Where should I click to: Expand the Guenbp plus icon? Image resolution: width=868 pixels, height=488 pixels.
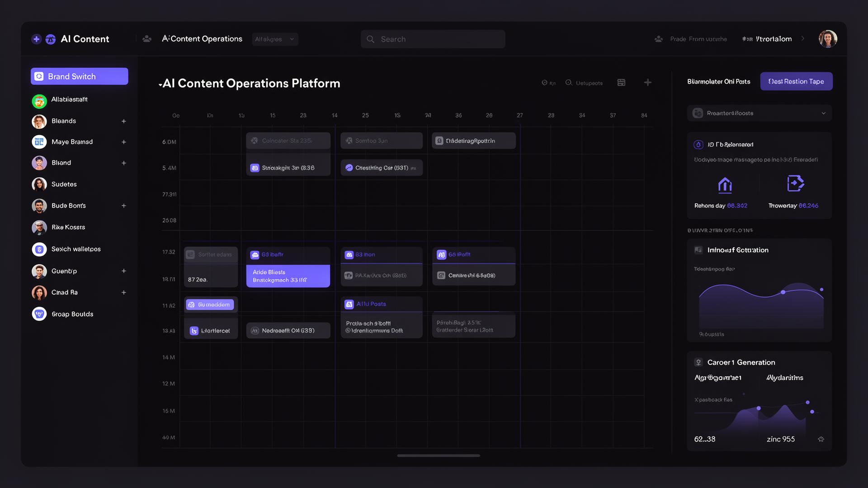(x=123, y=271)
